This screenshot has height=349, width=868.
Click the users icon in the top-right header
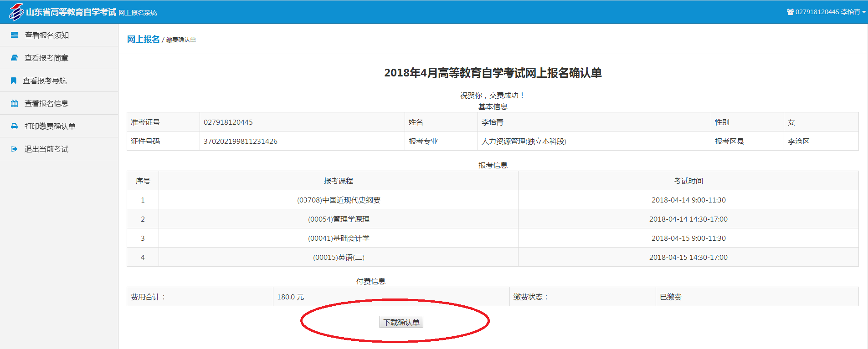tap(790, 12)
